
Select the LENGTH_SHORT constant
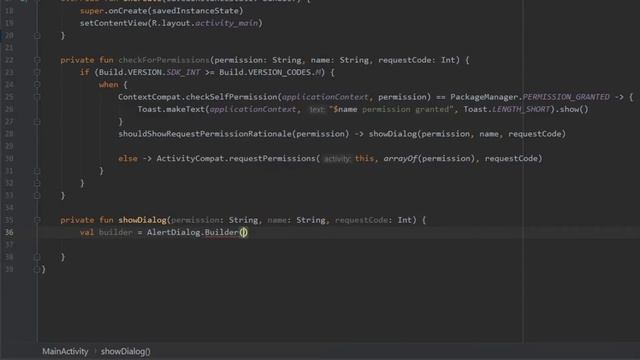(521, 109)
